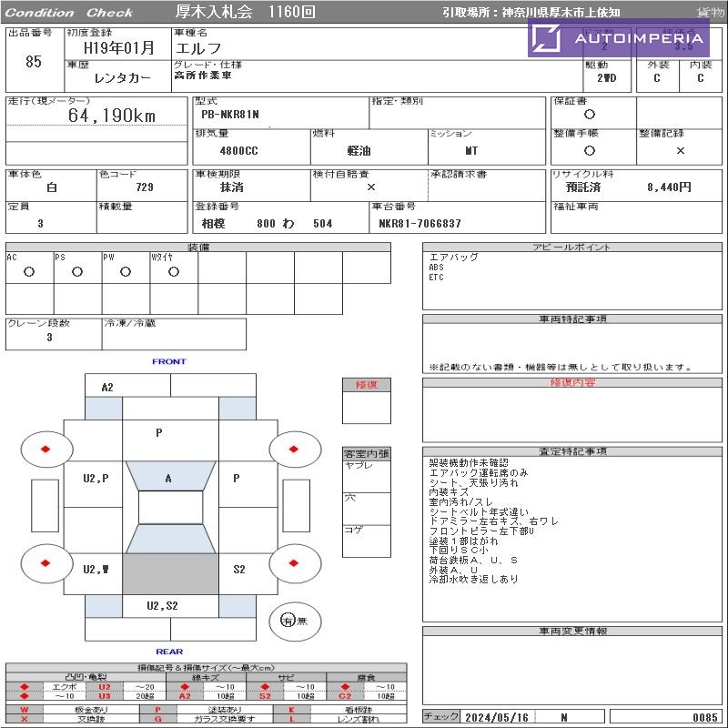Image resolution: width=728 pixels, height=728 pixels.
Task: Click the ETC appeal point
Action: click(437, 278)
